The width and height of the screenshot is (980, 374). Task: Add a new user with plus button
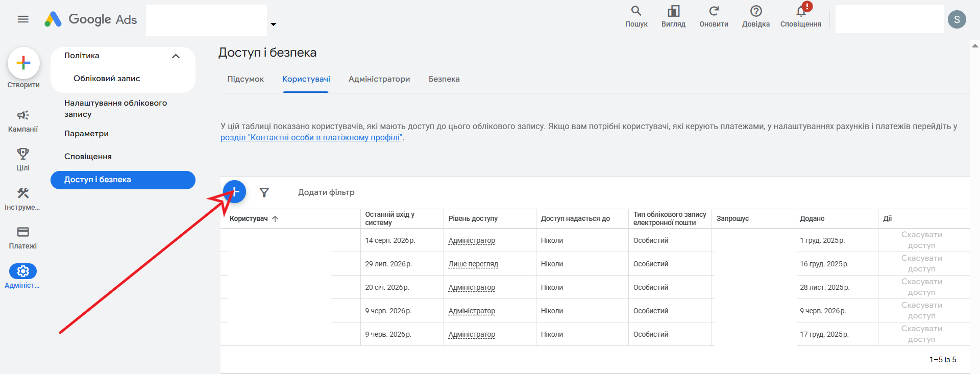[234, 192]
